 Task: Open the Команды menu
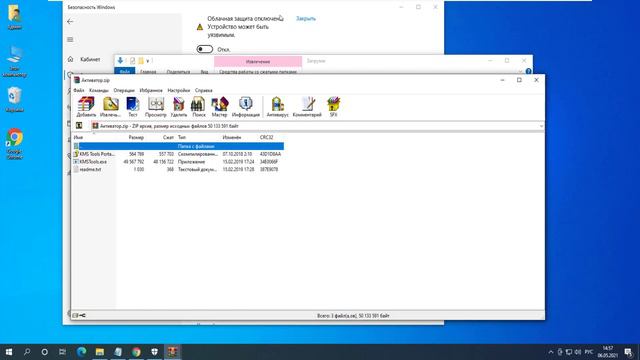click(x=99, y=90)
